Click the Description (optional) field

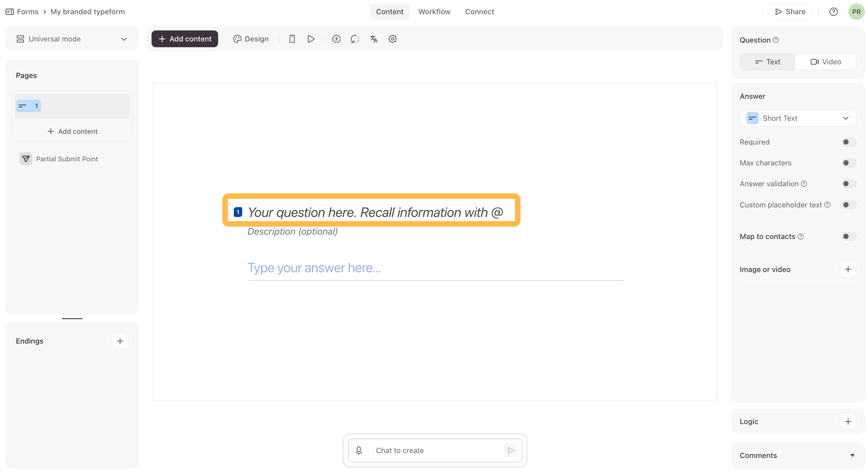click(293, 231)
